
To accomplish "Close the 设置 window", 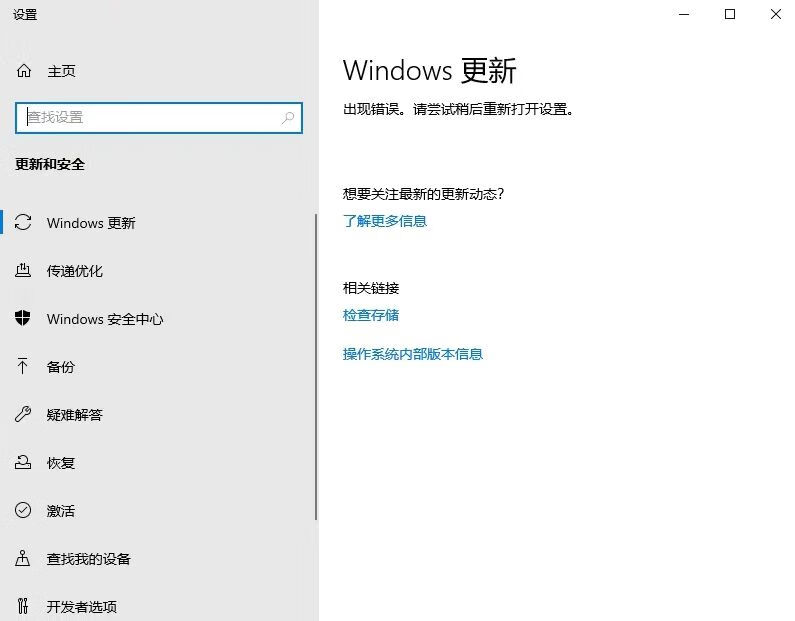I will coord(775,14).
